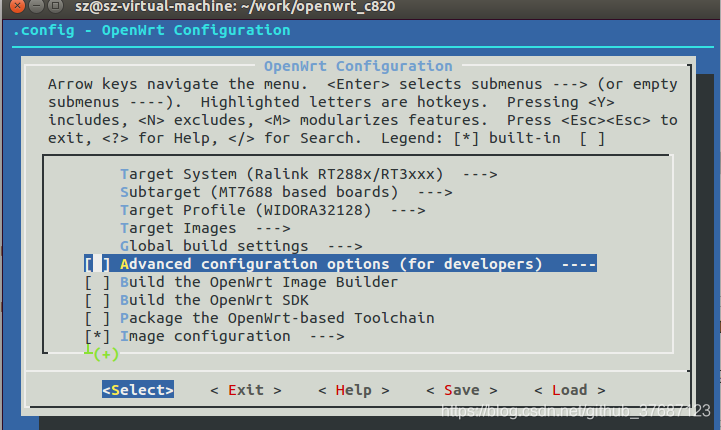The width and height of the screenshot is (721, 430).
Task: Click the 'Legend: [*] built-in' help text
Action: (x=471, y=138)
